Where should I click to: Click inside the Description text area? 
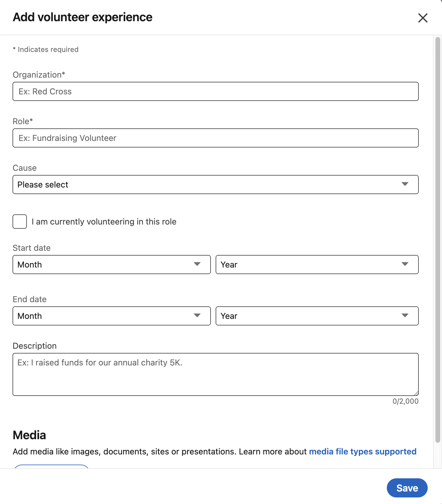point(215,374)
